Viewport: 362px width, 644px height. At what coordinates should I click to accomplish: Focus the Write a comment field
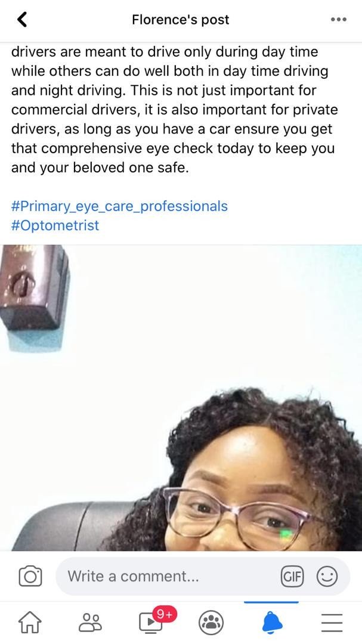click(168, 576)
